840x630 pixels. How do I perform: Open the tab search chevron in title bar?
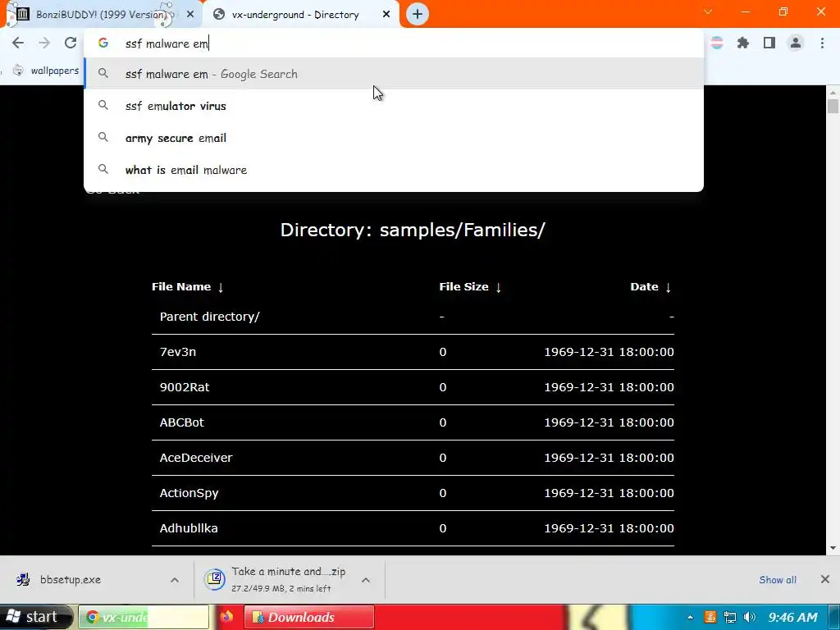pos(708,11)
